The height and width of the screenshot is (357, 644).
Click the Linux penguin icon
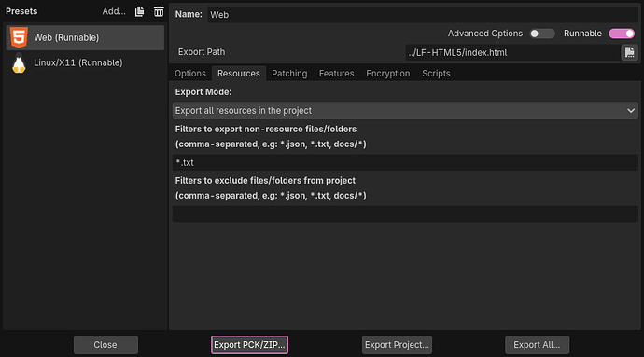point(19,62)
